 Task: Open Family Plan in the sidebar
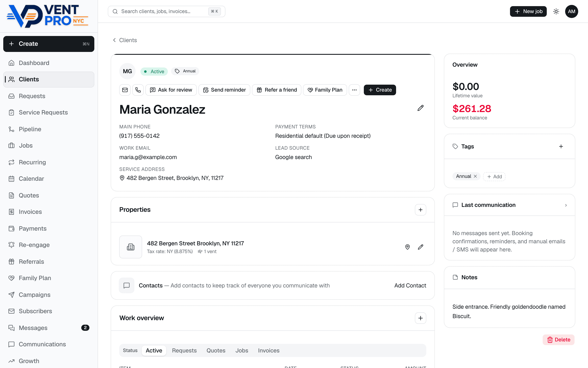pyautogui.click(x=49, y=278)
